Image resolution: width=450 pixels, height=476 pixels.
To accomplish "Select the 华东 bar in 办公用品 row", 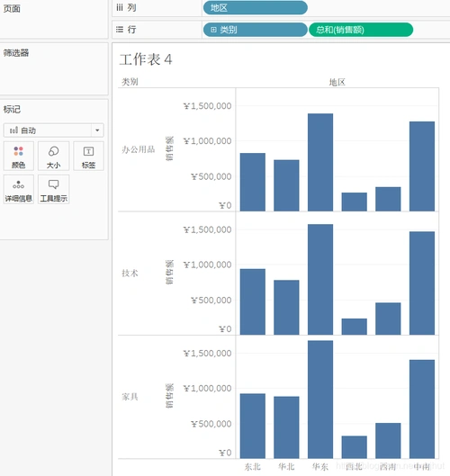I will point(320,162).
